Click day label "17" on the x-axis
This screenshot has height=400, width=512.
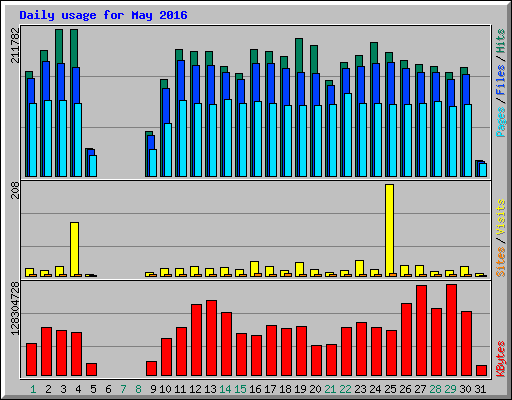tap(270, 389)
